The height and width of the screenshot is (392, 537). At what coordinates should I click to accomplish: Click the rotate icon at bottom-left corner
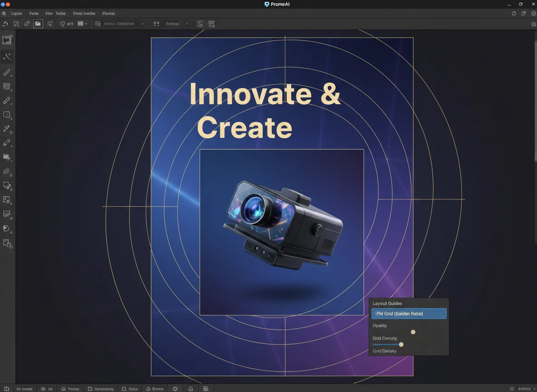click(6, 389)
